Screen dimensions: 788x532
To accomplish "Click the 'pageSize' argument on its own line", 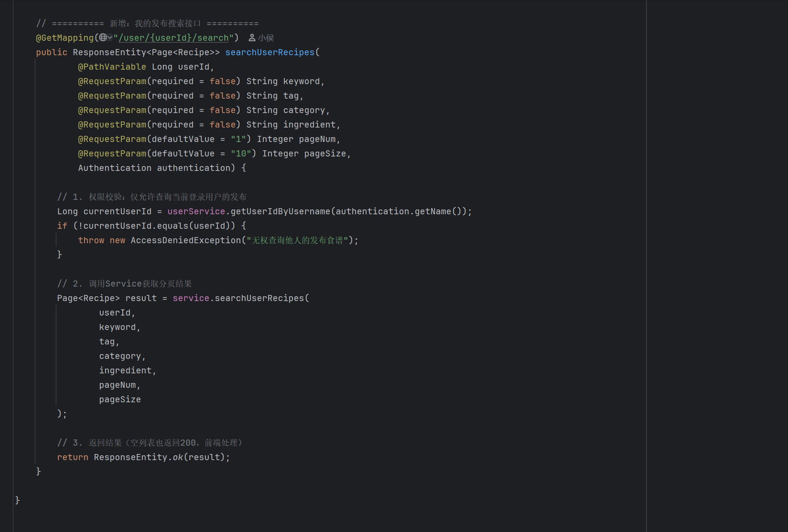I will (120, 400).
